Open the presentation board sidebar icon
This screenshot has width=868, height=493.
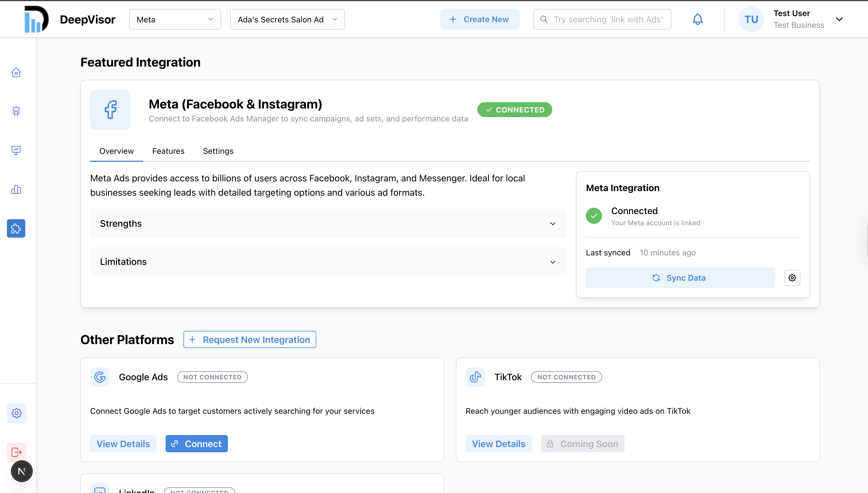[x=16, y=150]
